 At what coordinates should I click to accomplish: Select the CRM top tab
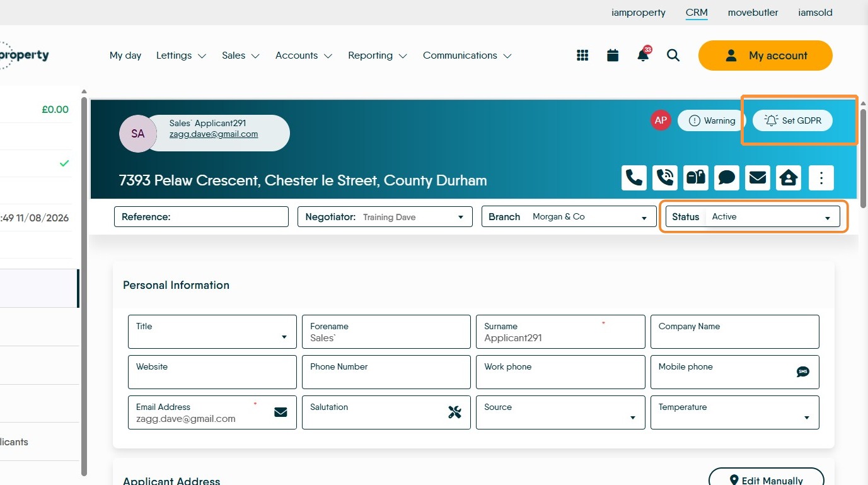coord(697,13)
